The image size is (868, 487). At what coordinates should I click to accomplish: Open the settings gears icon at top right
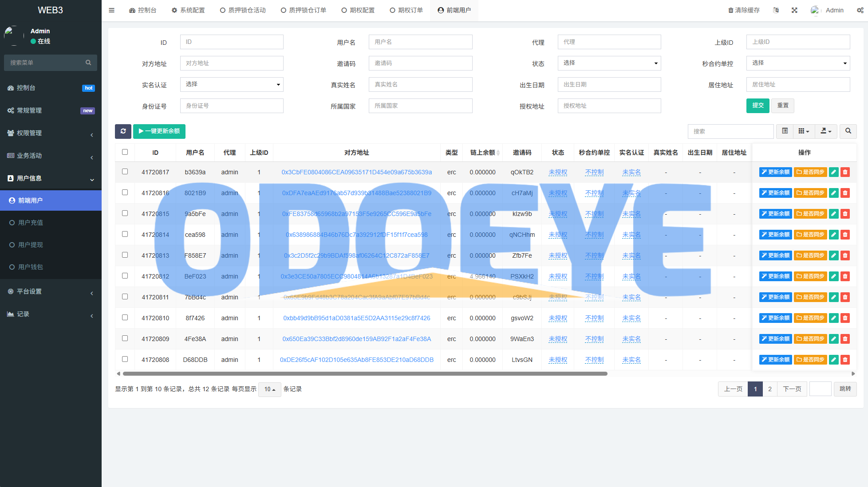(860, 10)
